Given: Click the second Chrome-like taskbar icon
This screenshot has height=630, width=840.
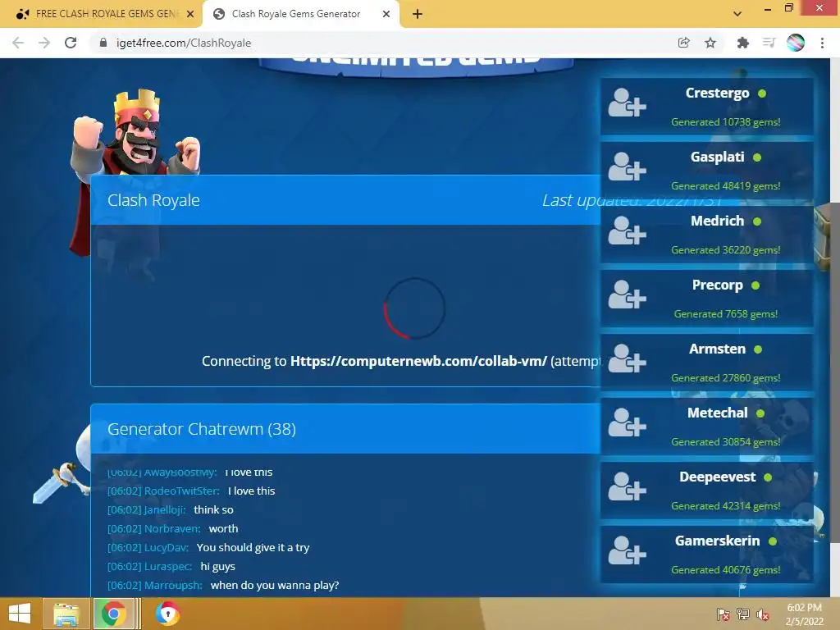Looking at the screenshot, I should pyautogui.click(x=167, y=614).
